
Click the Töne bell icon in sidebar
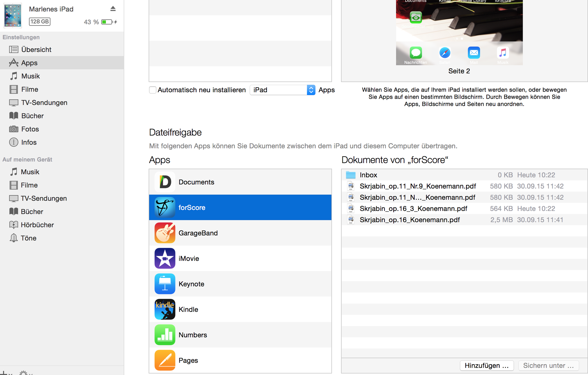pyautogui.click(x=14, y=238)
